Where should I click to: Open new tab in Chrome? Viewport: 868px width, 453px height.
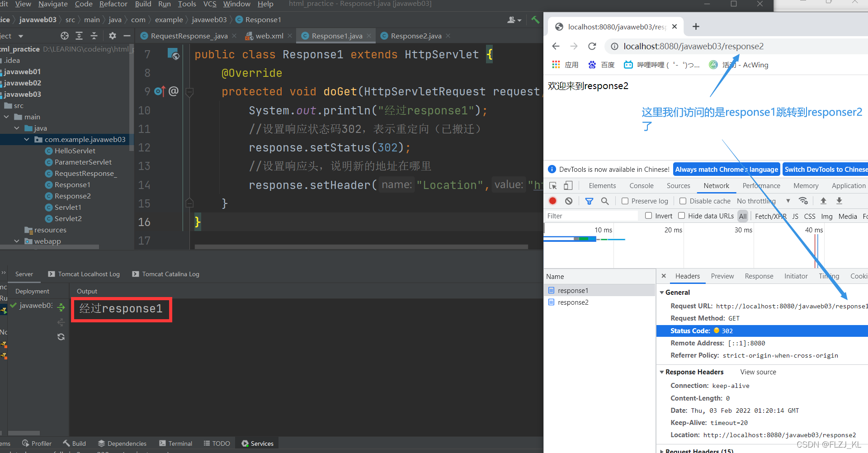click(x=696, y=27)
